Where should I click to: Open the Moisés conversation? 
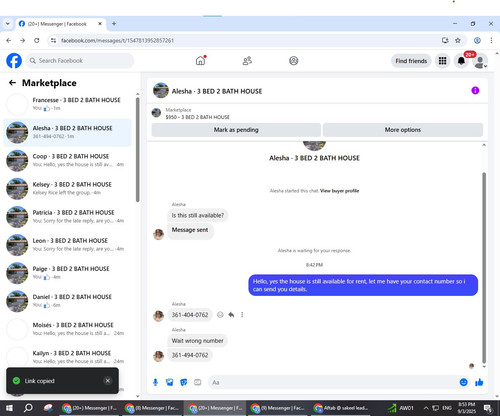[x=68, y=329]
